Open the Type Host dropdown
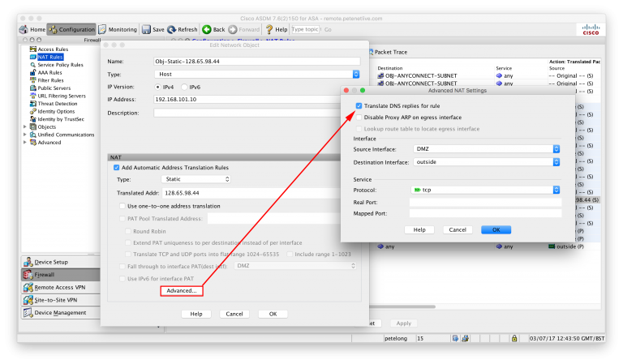The height and width of the screenshot is (364, 623). (257, 75)
